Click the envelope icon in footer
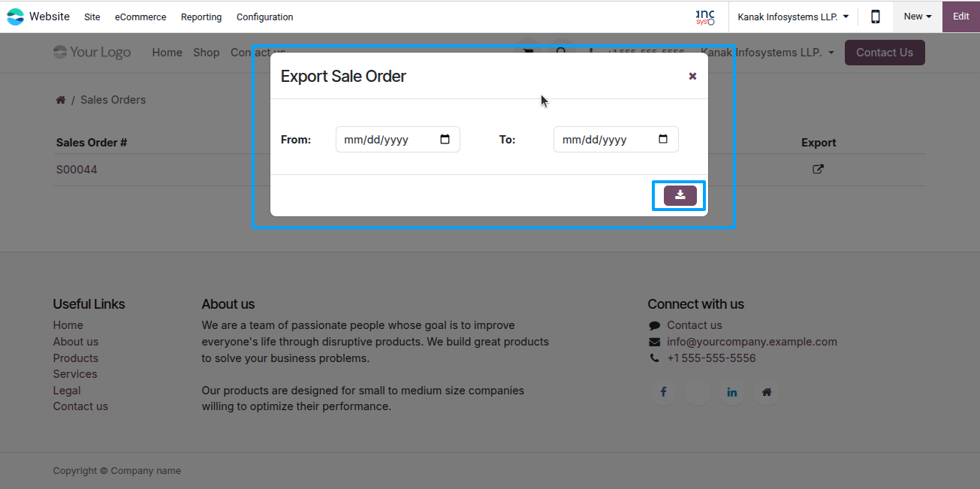The width and height of the screenshot is (980, 489). (654, 342)
